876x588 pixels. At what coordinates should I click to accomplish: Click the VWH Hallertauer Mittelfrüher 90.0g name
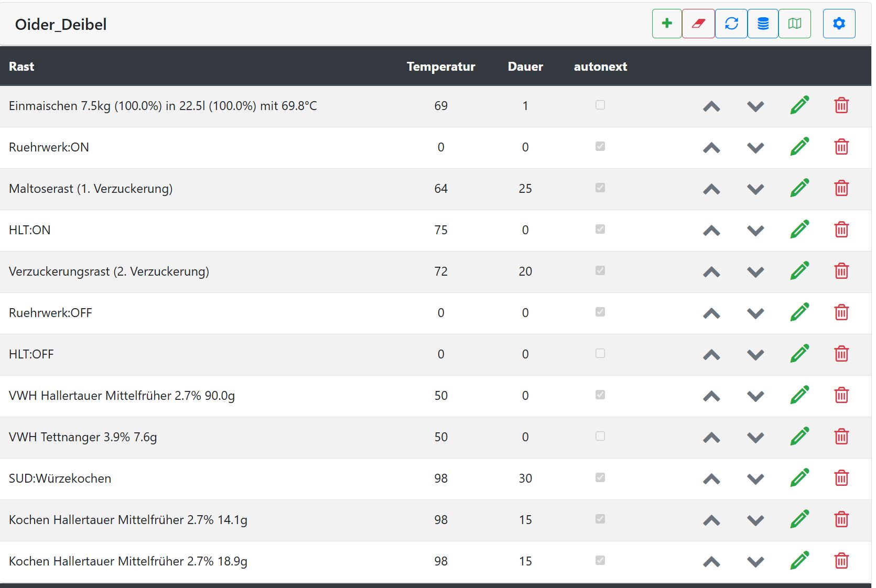[122, 396]
